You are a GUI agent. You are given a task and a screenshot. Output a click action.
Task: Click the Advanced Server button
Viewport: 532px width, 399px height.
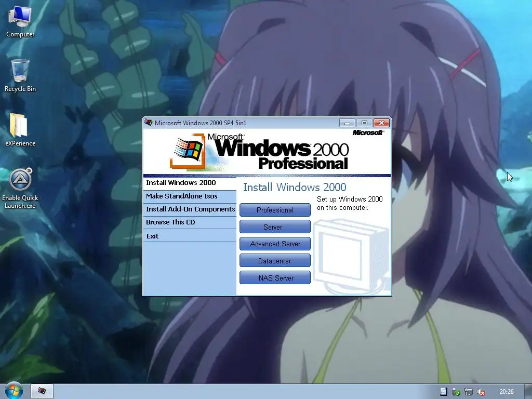pyautogui.click(x=275, y=244)
